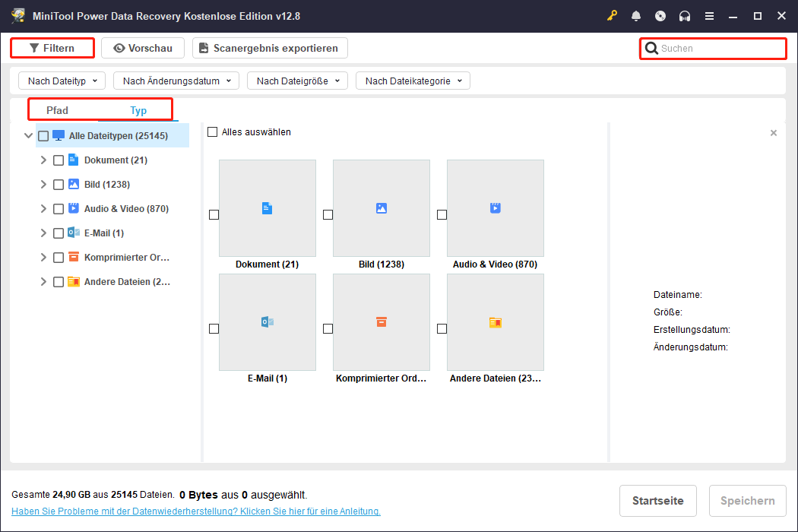This screenshot has width=798, height=532.
Task: Tick the Alle Dateitypen tree checkbox
Action: pyautogui.click(x=43, y=136)
